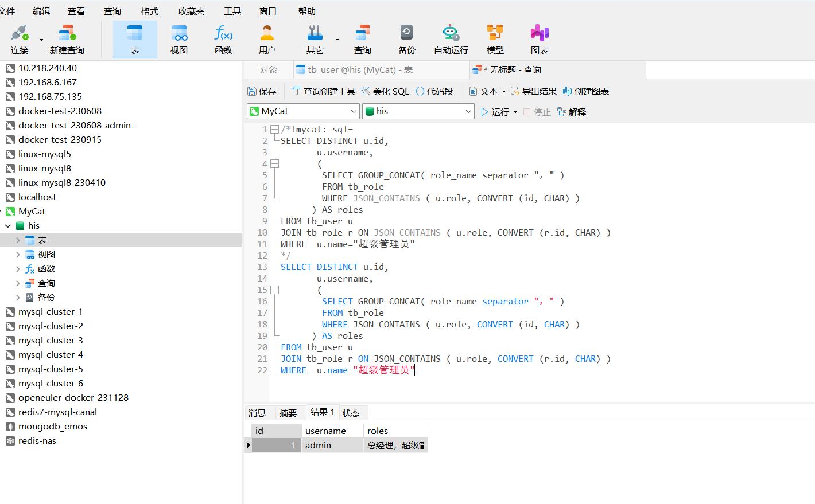The width and height of the screenshot is (815, 504).
Task: Switch to the 无标题 - 查询 tab
Action: (557, 70)
